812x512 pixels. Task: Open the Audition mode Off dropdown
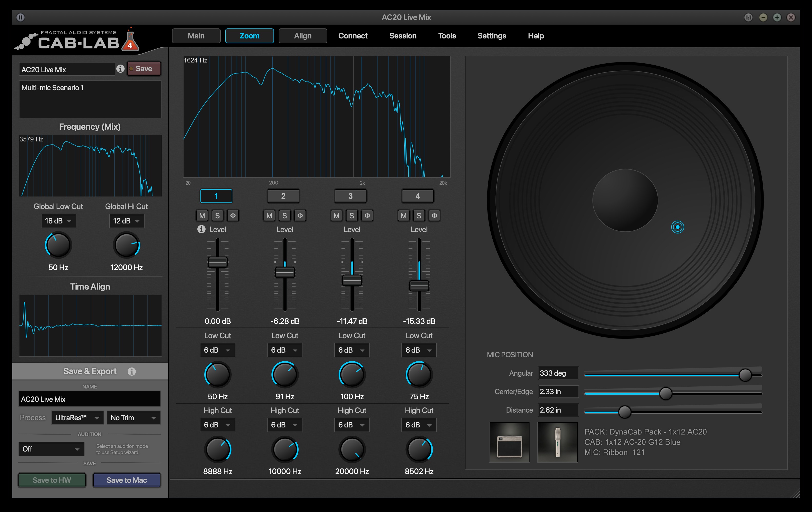51,449
